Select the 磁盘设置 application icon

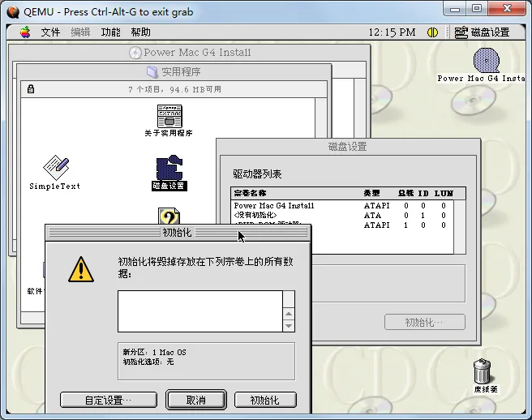[x=169, y=167]
